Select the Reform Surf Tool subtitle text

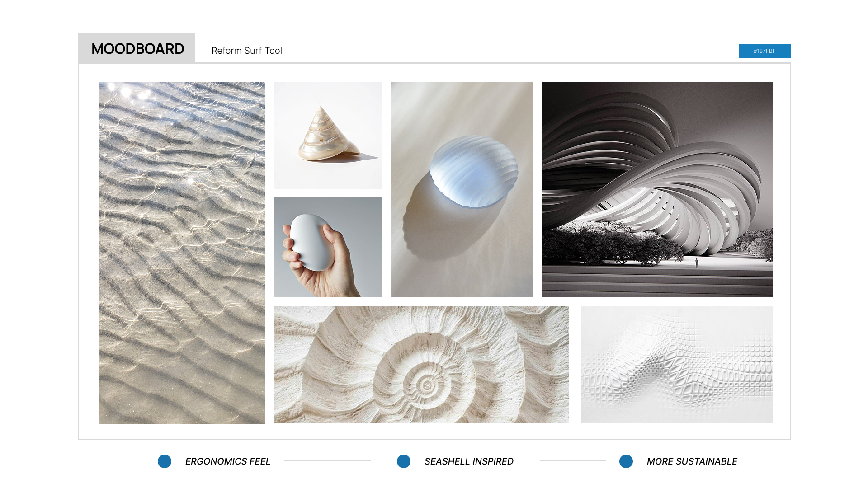coord(246,51)
